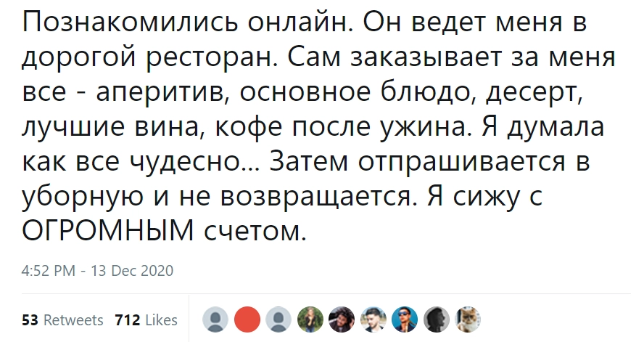Click the gray default avatar right of the red one
The width and height of the screenshot is (644, 342).
tap(278, 319)
